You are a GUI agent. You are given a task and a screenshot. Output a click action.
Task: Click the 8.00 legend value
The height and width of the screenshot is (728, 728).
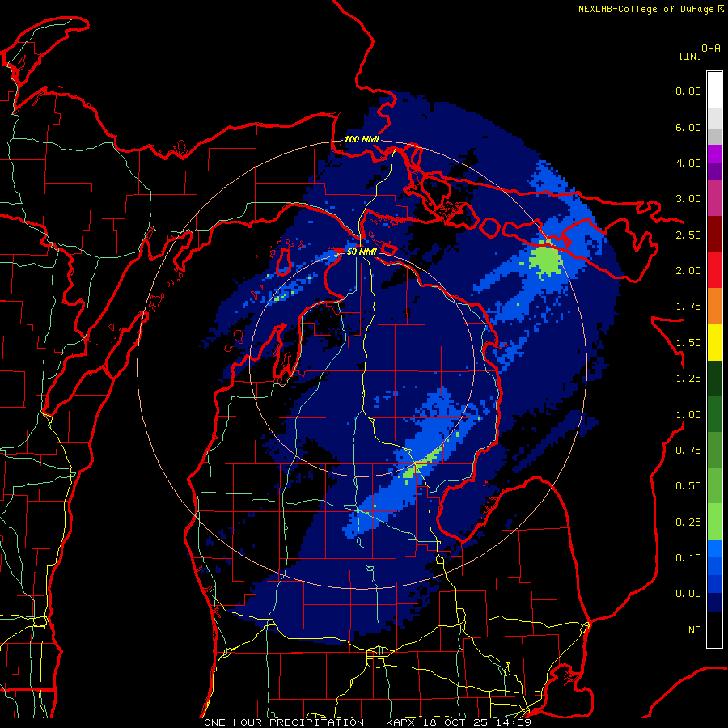[x=688, y=91]
